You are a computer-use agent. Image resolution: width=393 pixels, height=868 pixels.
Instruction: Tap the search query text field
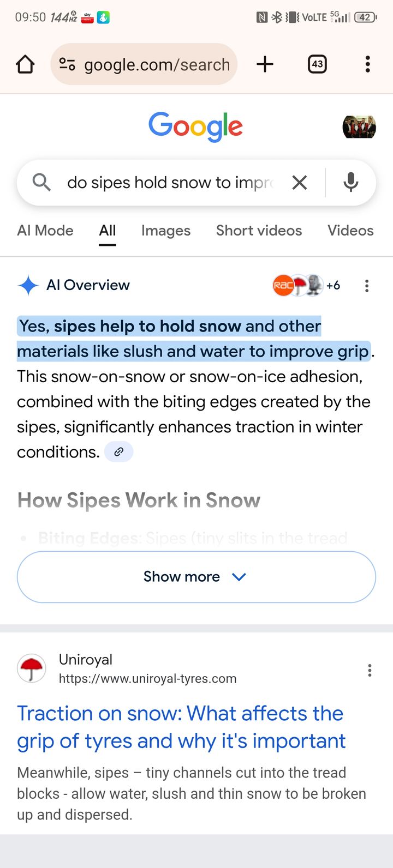click(169, 183)
